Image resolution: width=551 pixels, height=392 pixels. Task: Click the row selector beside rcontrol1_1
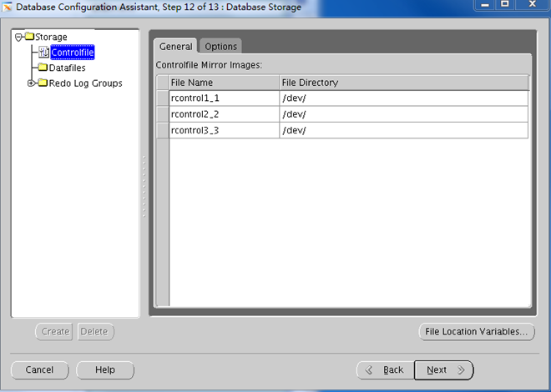coord(163,98)
